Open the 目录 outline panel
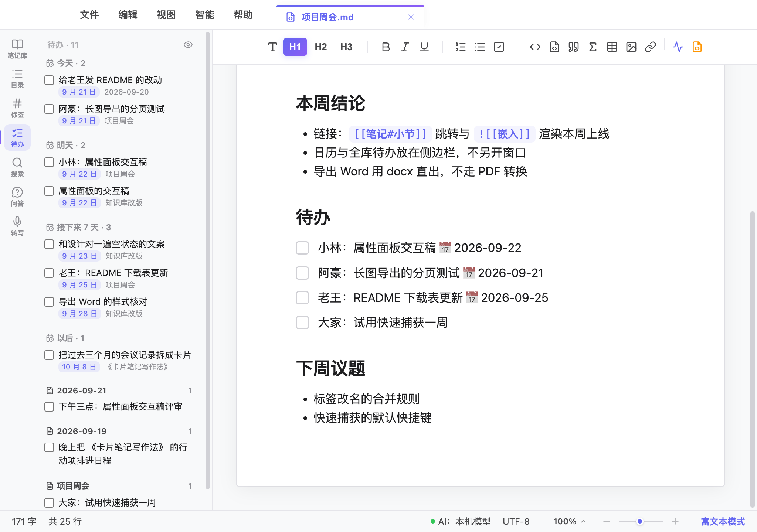 [17, 78]
